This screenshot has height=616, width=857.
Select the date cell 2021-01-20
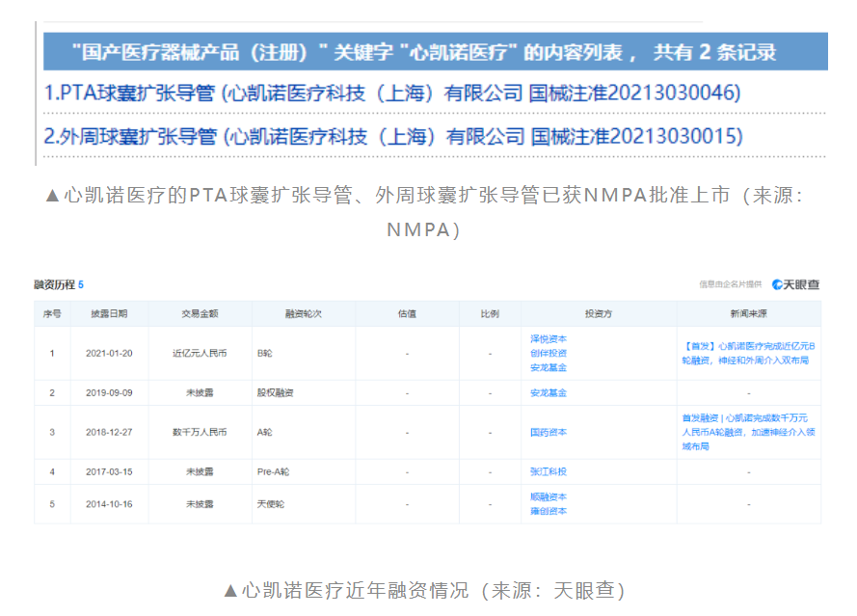click(109, 353)
